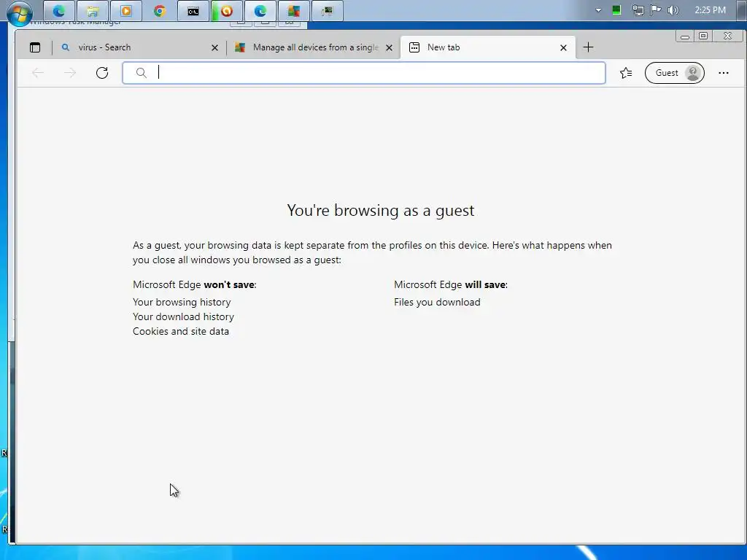Open Settings and more ellipsis menu
Image resolution: width=747 pixels, height=560 pixels.
click(724, 73)
